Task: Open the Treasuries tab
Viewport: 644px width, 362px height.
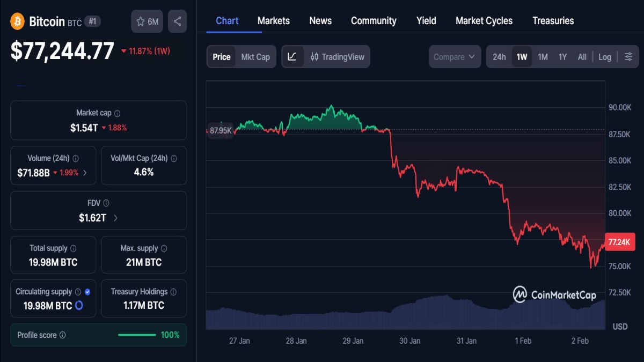Action: [553, 21]
